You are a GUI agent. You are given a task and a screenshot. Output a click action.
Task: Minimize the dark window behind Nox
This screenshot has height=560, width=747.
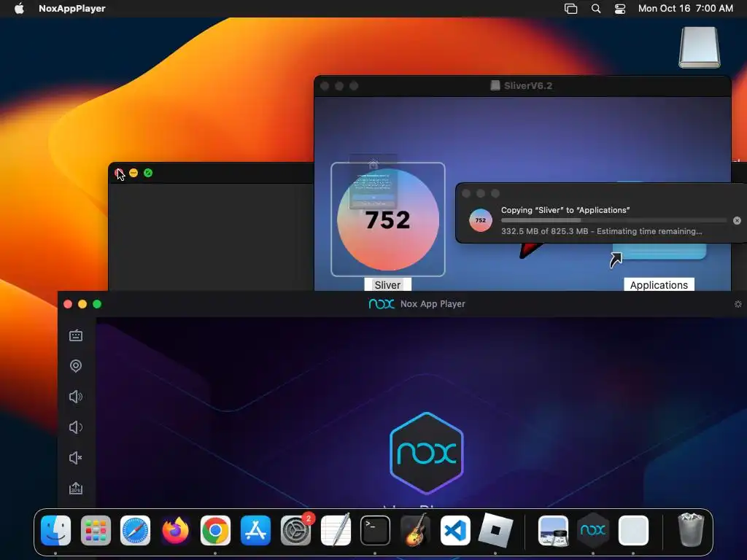click(133, 173)
